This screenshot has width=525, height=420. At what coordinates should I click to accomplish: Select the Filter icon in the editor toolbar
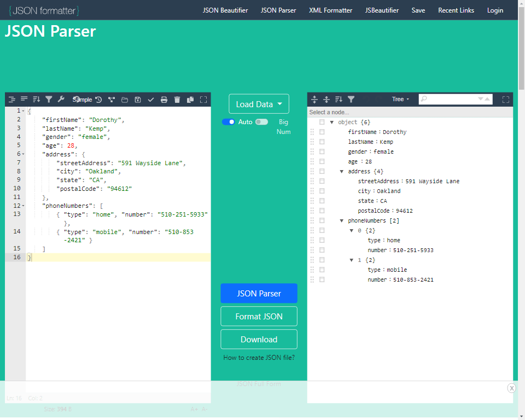(49, 100)
